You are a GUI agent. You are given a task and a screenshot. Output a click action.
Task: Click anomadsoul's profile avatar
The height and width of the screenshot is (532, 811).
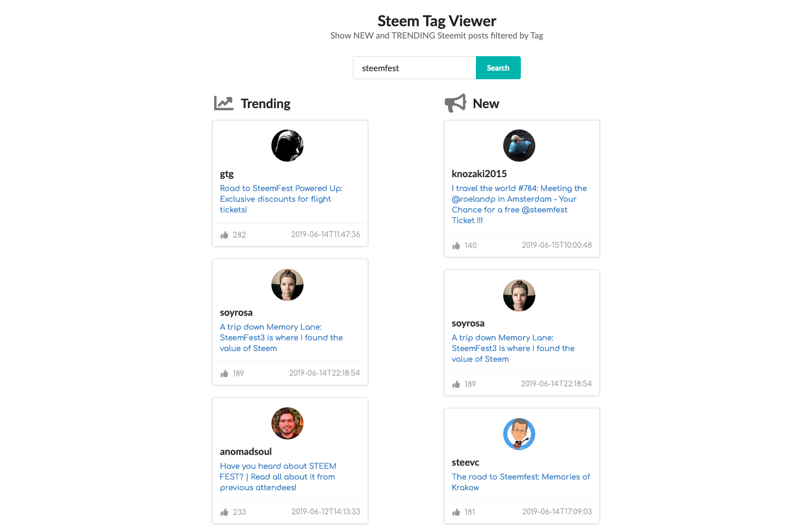[287, 423]
